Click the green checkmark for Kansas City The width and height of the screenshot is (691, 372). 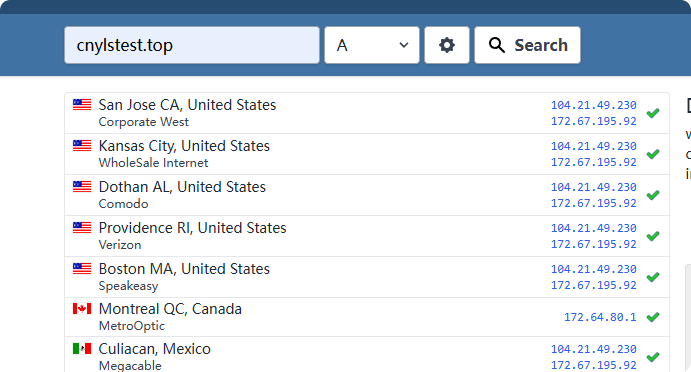point(653,154)
